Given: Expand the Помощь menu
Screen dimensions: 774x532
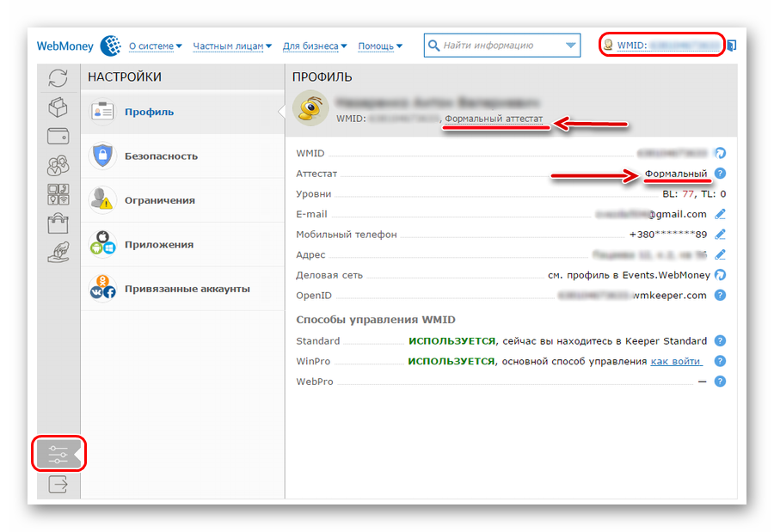Looking at the screenshot, I should [x=380, y=46].
